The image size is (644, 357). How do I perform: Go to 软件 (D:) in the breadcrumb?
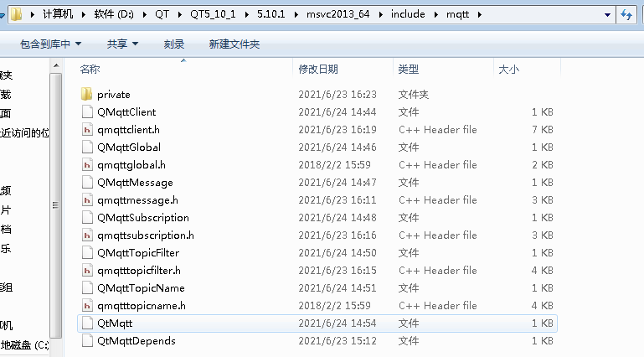114,14
